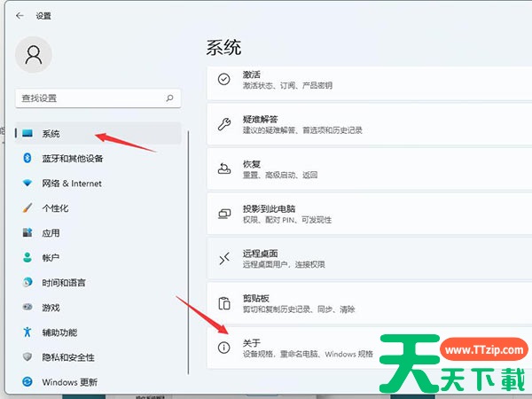532x399 pixels.
Task: Click the Bluetooth icon in the sidebar
Action: 27,158
